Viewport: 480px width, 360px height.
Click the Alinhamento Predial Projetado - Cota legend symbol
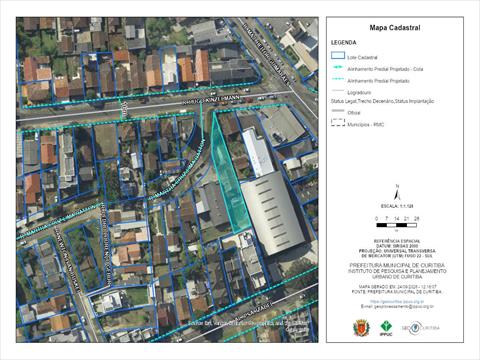click(338, 67)
